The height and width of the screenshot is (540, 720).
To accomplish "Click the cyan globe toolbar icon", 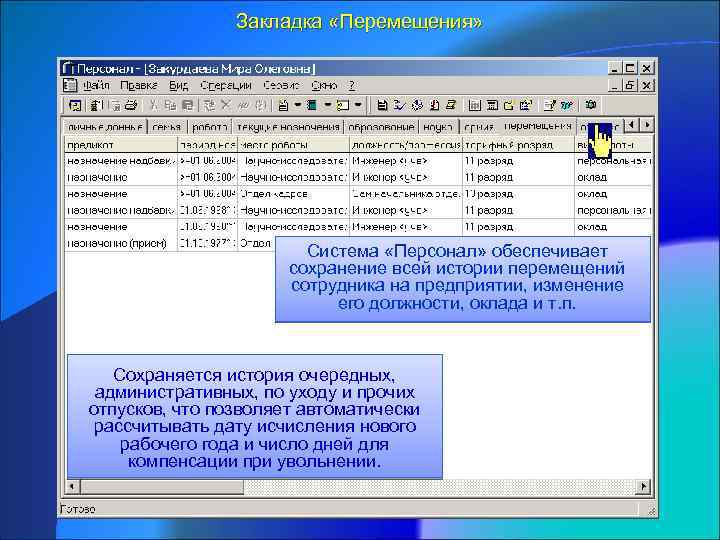I will tap(567, 106).
